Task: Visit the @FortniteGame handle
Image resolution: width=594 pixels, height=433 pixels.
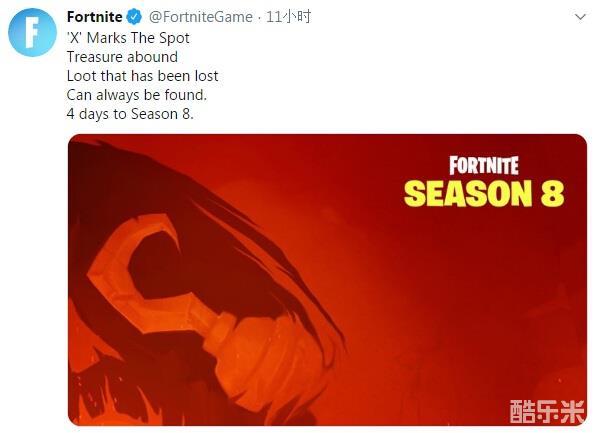Action: tap(200, 17)
